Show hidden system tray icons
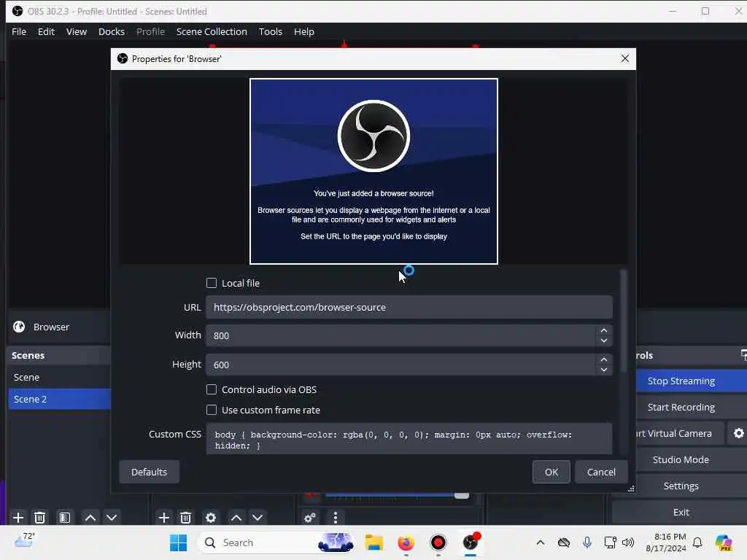The height and width of the screenshot is (560, 747). click(541, 542)
